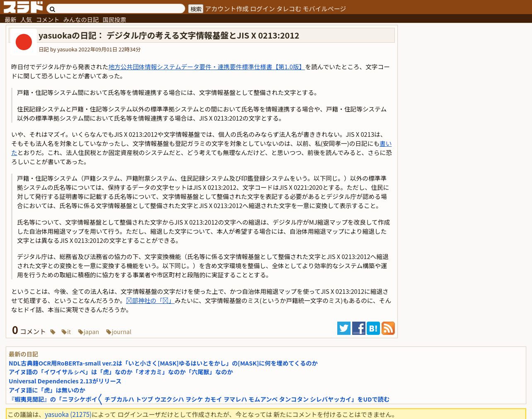Open 『蝦夷見聞記』 diary link

point(199,399)
